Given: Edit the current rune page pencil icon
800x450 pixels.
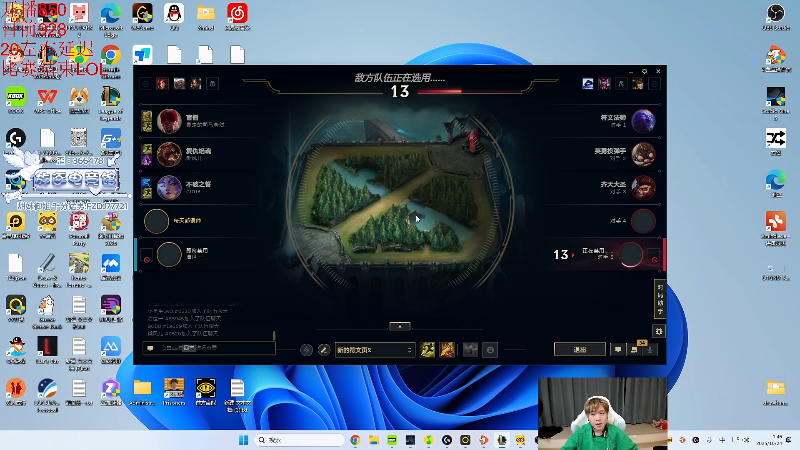Looking at the screenshot, I should (x=323, y=350).
